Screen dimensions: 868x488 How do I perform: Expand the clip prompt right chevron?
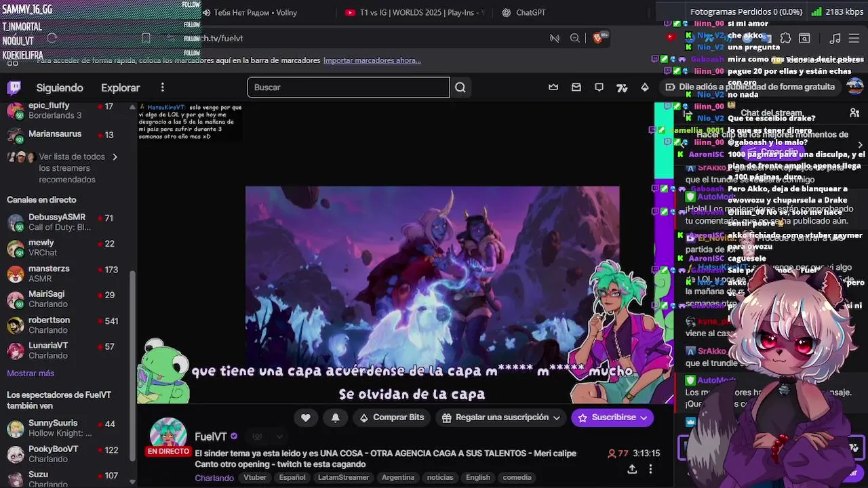(x=860, y=145)
